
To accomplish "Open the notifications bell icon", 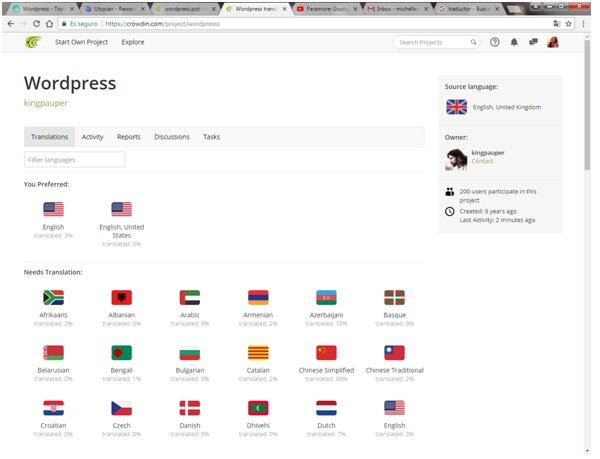I will click(x=514, y=42).
